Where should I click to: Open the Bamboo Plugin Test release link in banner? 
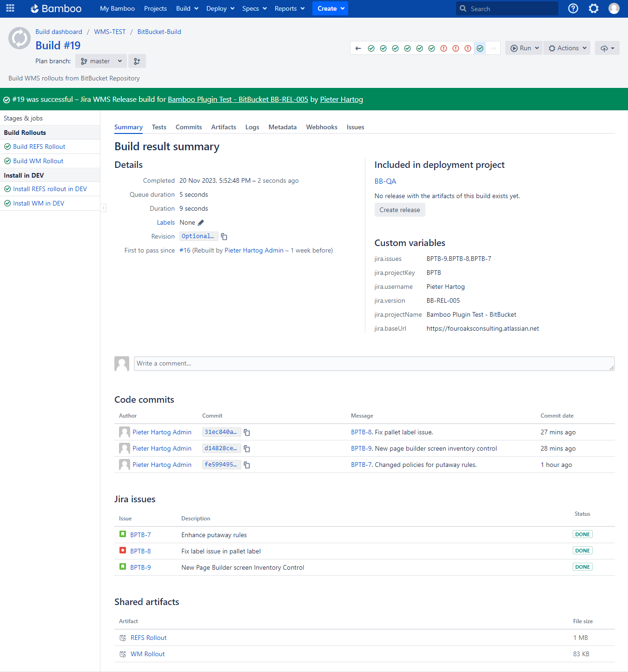tap(238, 100)
